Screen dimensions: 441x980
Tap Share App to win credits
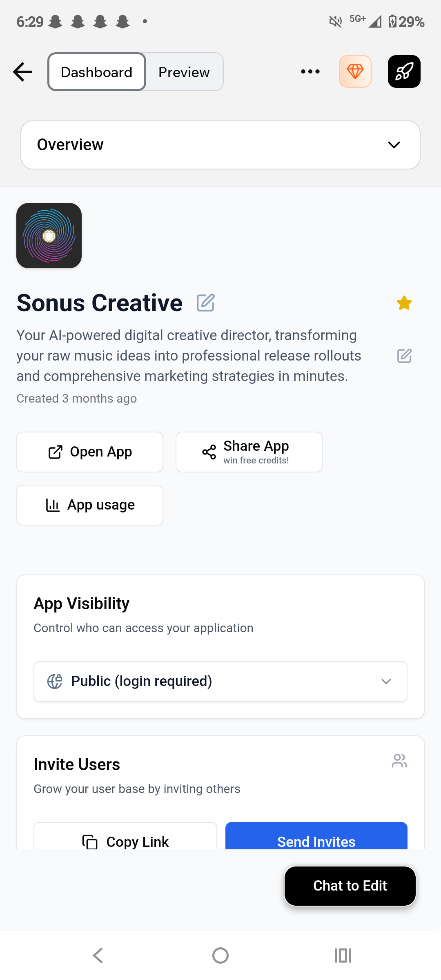point(249,452)
